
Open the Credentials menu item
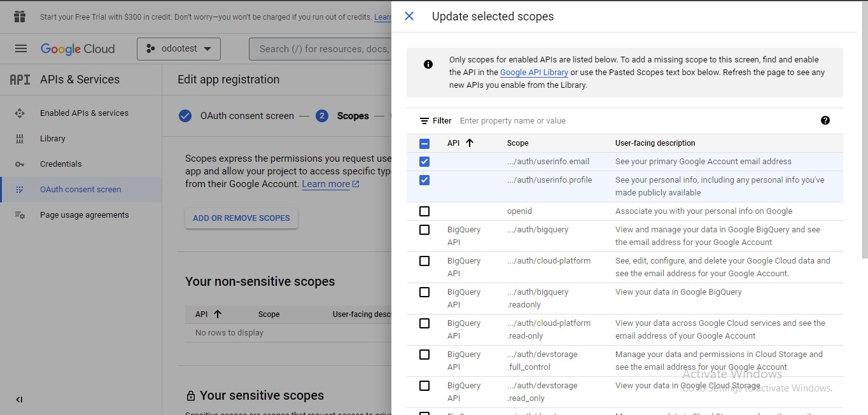(x=61, y=164)
